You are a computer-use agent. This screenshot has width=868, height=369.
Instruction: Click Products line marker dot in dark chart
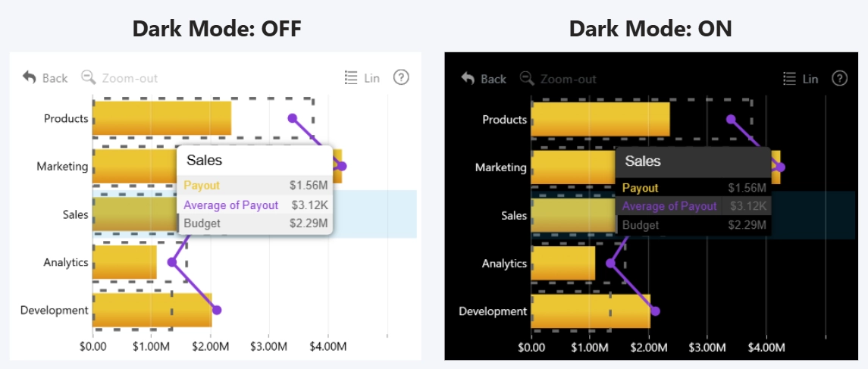[x=731, y=119]
